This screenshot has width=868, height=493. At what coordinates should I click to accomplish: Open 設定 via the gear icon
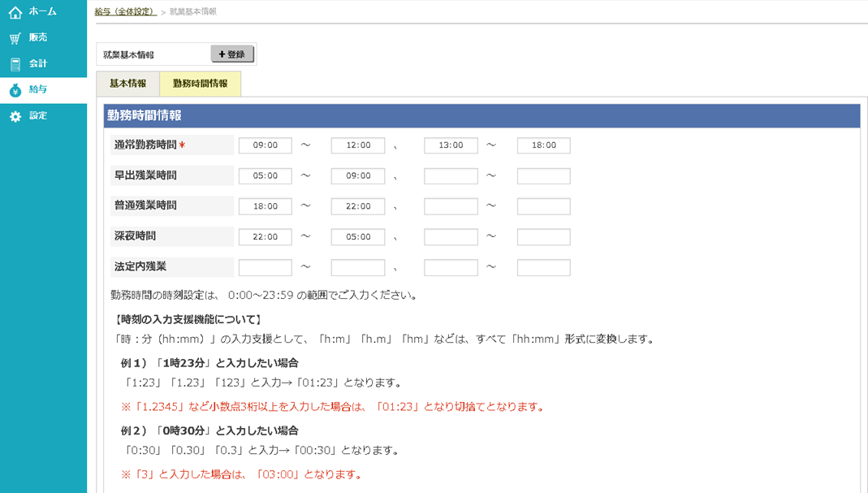click(16, 116)
